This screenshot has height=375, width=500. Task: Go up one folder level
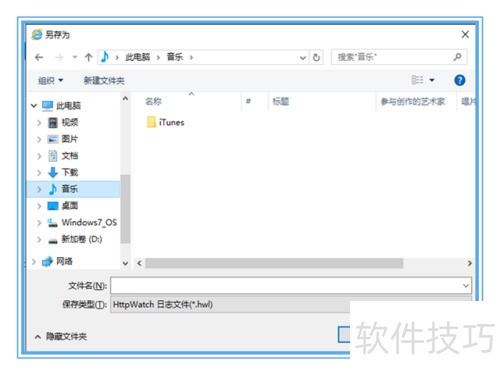88,57
